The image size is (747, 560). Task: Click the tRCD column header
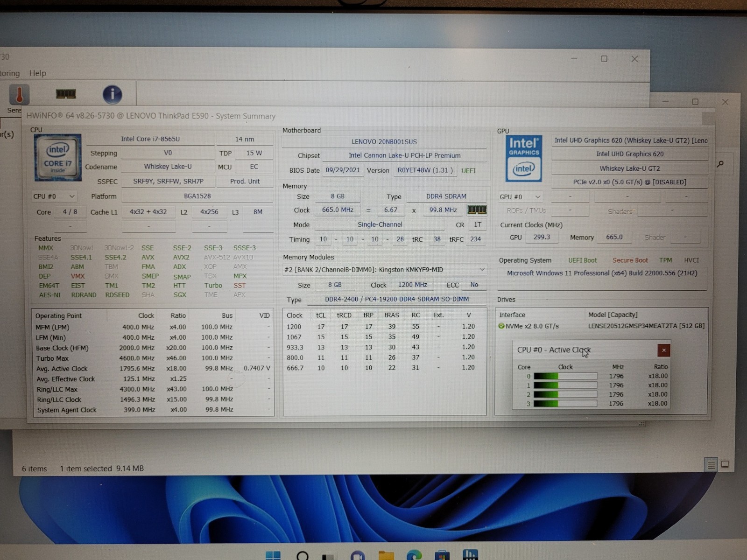click(x=344, y=315)
